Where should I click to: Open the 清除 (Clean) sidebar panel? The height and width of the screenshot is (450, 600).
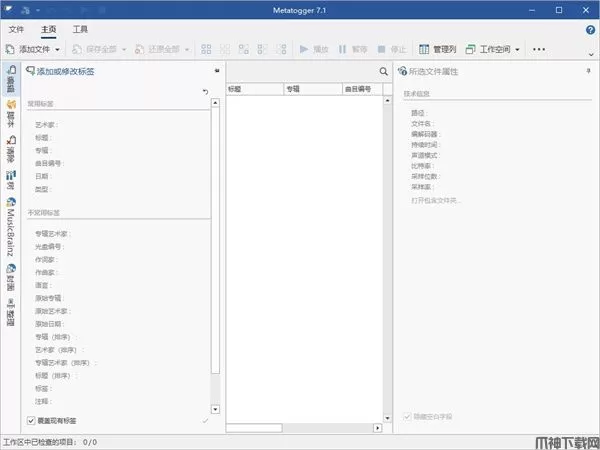(x=10, y=151)
